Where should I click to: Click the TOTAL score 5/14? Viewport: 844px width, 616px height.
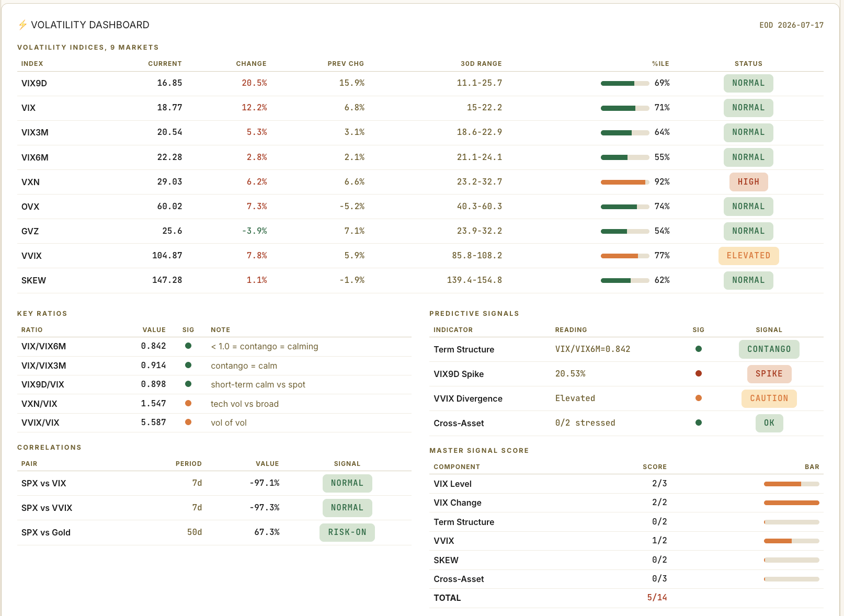pyautogui.click(x=657, y=598)
